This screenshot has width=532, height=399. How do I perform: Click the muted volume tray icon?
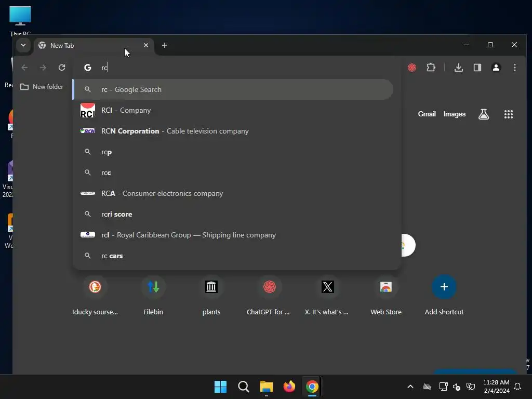(x=457, y=387)
